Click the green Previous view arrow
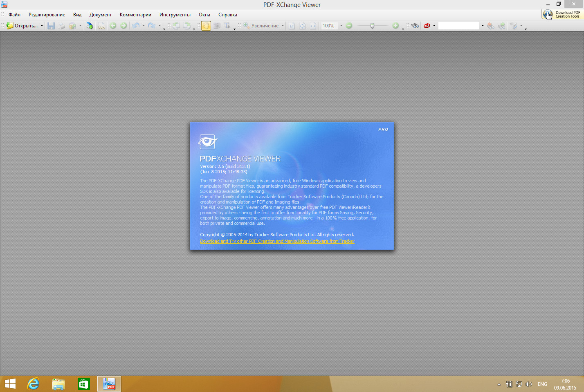The width and height of the screenshot is (584, 392). coord(113,26)
